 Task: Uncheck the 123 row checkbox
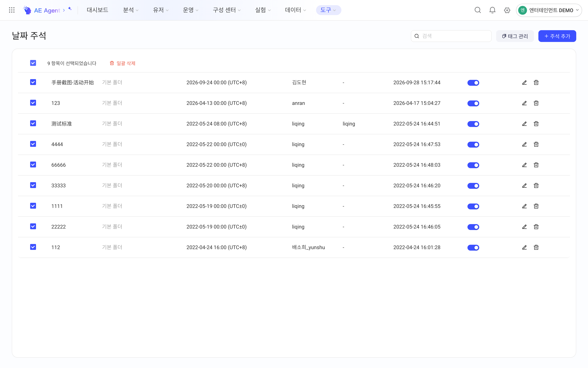click(33, 103)
